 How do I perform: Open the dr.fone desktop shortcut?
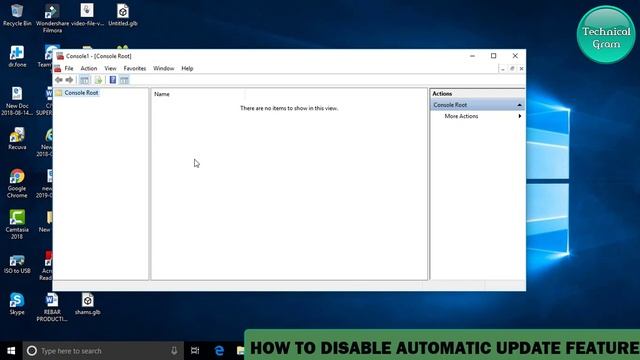tap(17, 56)
